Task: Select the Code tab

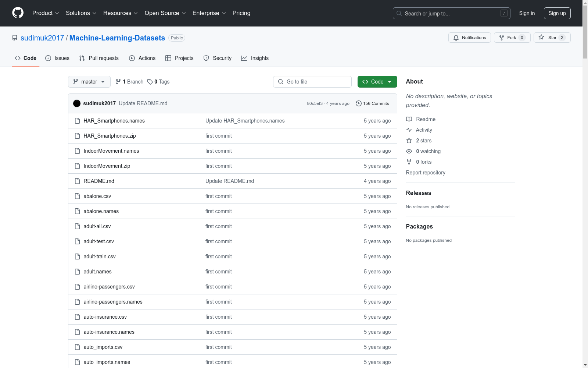Action: tap(25, 58)
